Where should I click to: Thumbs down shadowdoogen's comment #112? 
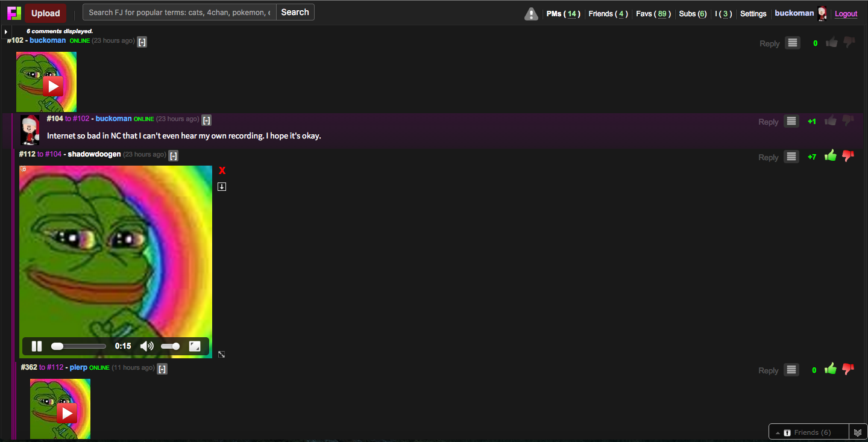(848, 156)
